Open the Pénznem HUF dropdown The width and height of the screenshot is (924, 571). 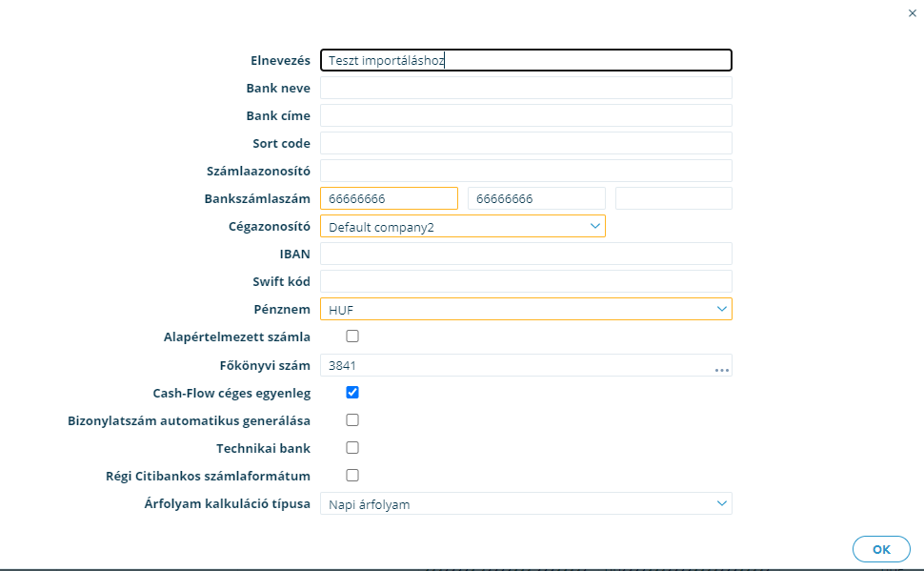coord(526,309)
